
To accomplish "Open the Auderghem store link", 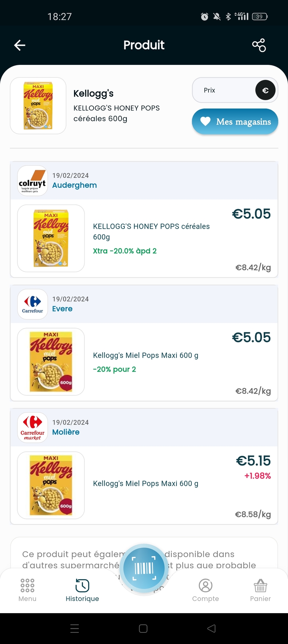I will click(74, 185).
